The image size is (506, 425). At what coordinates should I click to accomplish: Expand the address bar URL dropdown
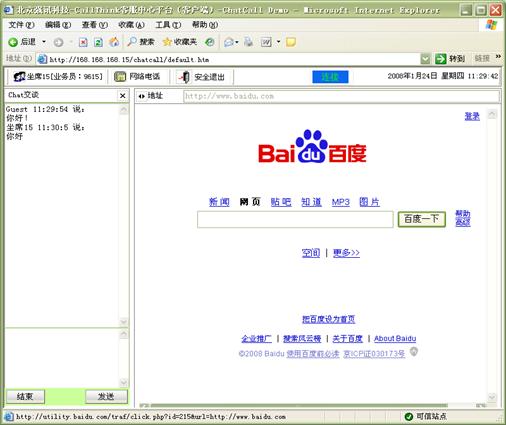(x=425, y=59)
